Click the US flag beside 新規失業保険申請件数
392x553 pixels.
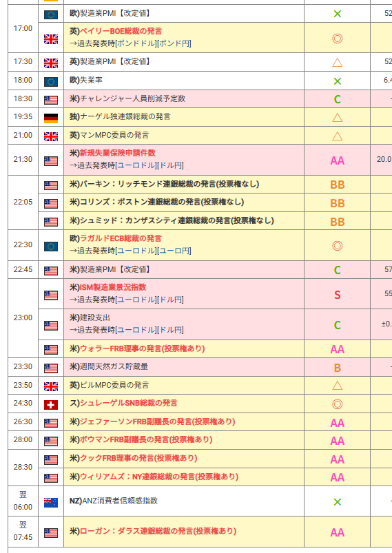(x=51, y=161)
